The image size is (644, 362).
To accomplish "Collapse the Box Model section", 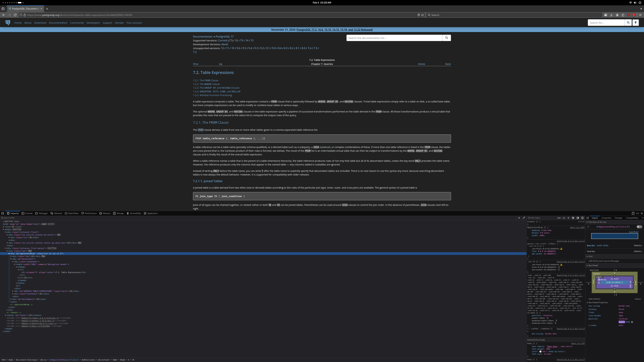I will pos(587,266).
